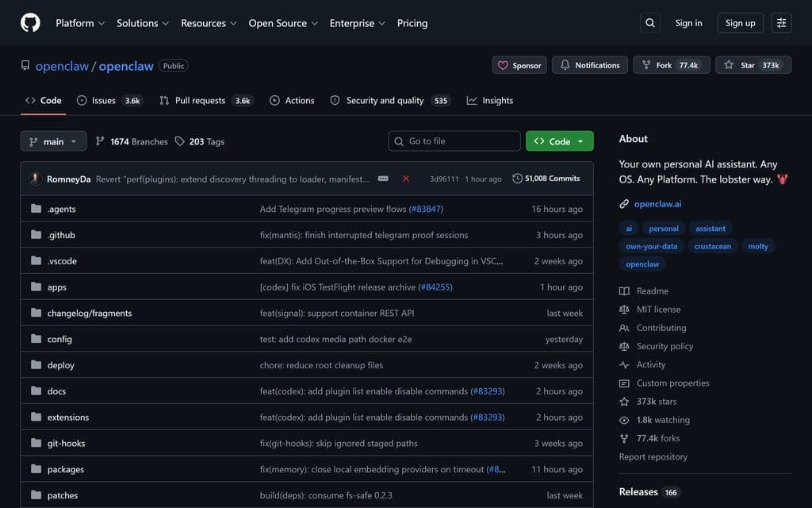This screenshot has width=812, height=508.
Task: Select the own-your-data topic tag
Action: [x=652, y=246]
